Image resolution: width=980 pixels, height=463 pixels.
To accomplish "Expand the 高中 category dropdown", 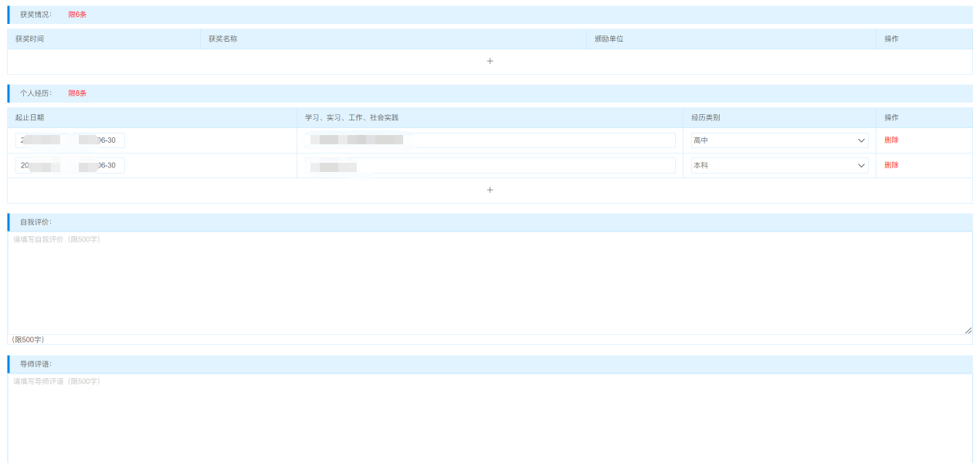I will coord(779,140).
